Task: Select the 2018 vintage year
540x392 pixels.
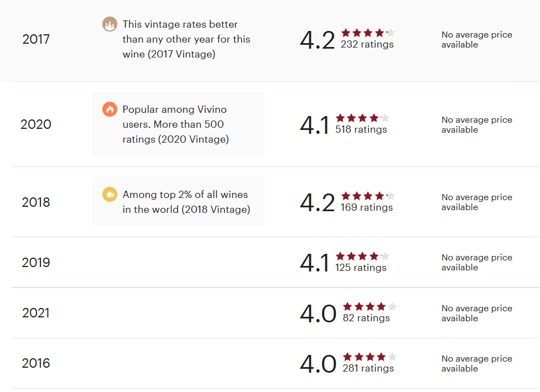Action: point(36,202)
